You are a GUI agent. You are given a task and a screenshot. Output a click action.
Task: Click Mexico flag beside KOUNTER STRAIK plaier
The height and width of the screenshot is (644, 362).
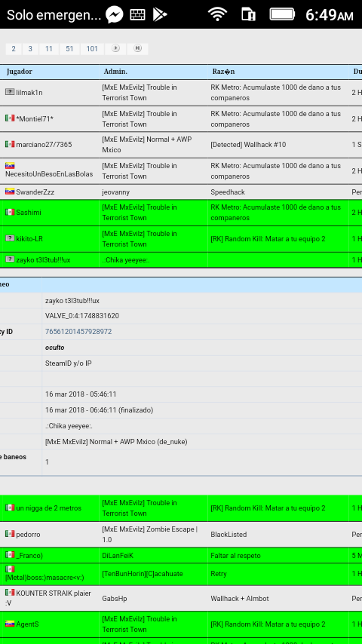tap(10, 593)
